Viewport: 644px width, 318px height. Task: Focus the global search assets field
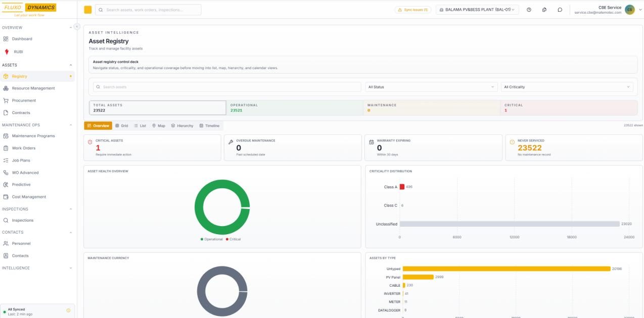click(148, 10)
